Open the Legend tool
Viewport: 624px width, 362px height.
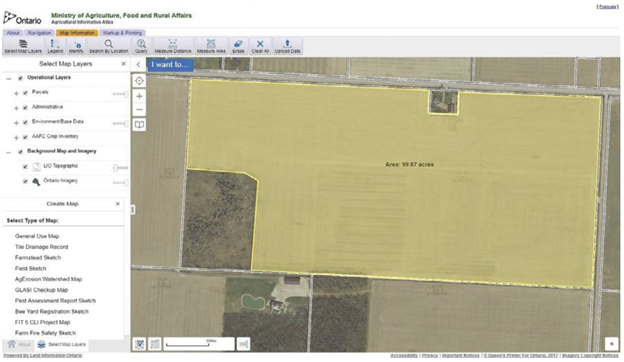click(x=55, y=46)
